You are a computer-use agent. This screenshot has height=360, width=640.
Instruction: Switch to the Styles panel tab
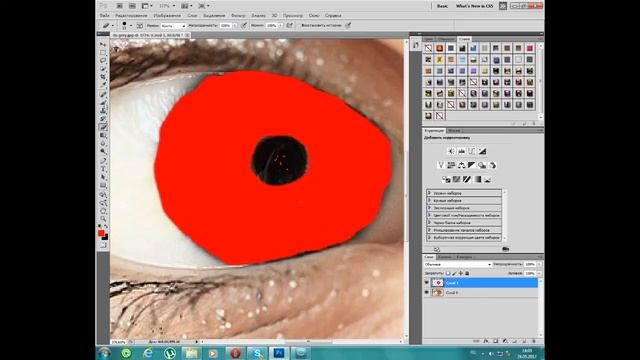coord(464,39)
